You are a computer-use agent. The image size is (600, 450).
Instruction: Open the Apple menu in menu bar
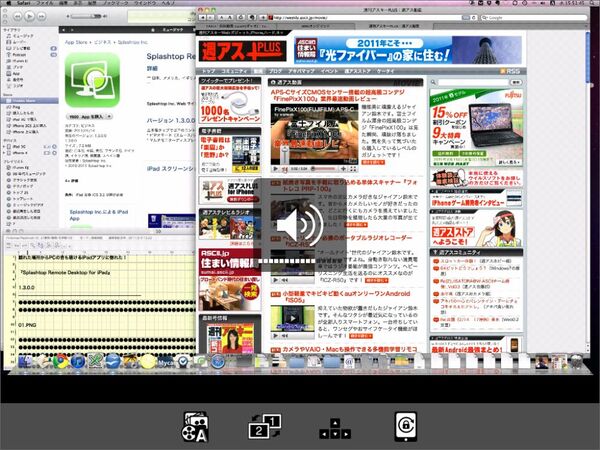(x=8, y=2)
